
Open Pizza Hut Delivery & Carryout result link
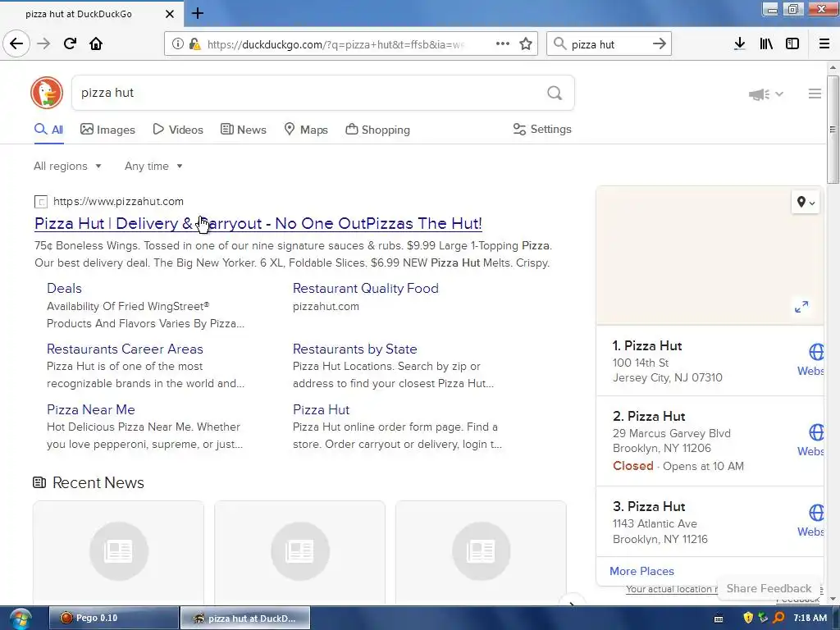pos(258,223)
